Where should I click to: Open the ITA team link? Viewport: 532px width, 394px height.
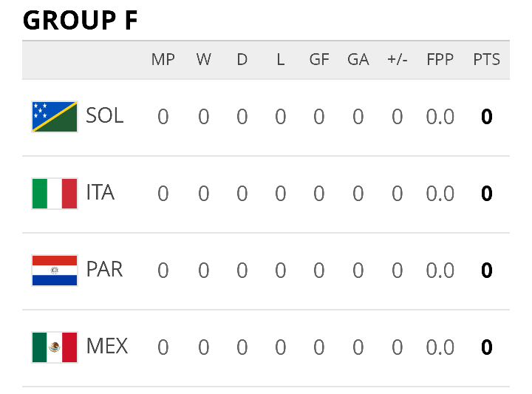[100, 192]
